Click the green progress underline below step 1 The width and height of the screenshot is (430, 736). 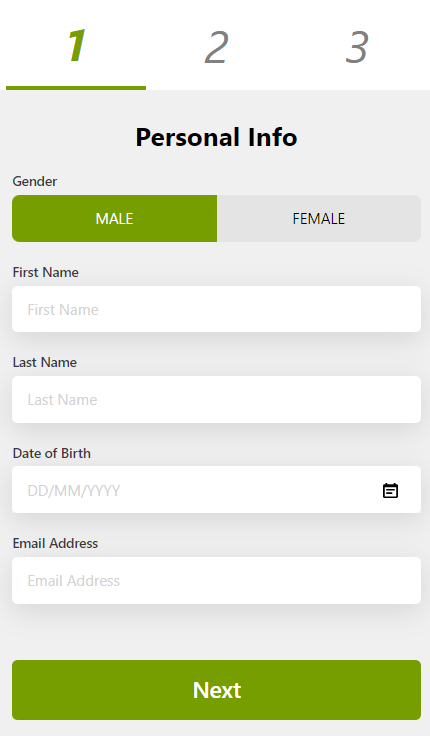(76, 88)
